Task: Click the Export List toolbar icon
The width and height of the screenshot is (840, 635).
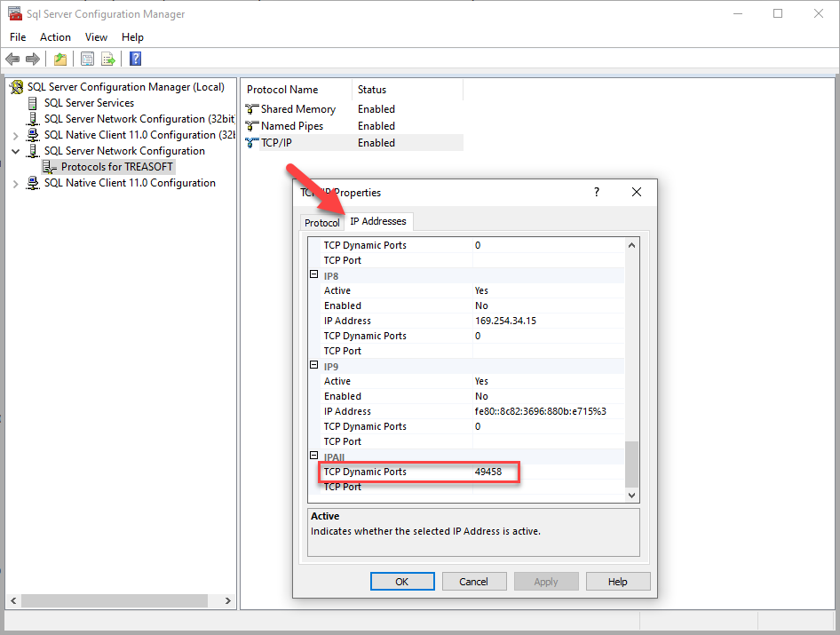Action: (x=107, y=60)
